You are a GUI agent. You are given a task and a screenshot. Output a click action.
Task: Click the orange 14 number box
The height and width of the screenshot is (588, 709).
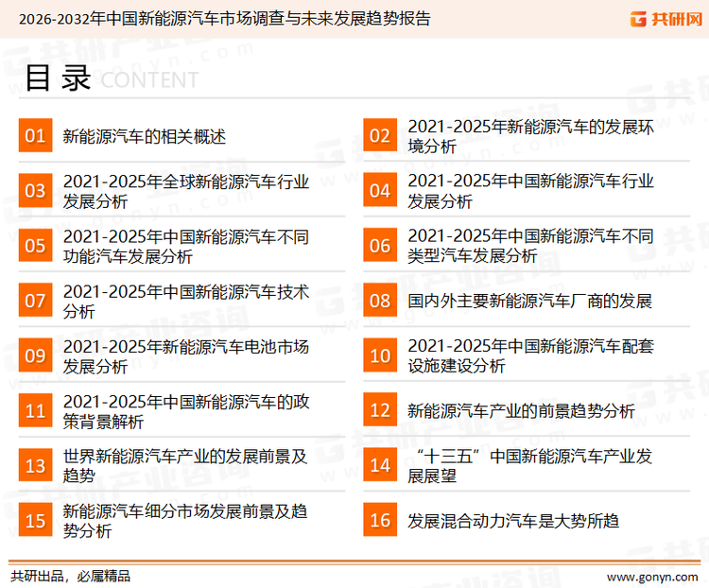coord(380,464)
